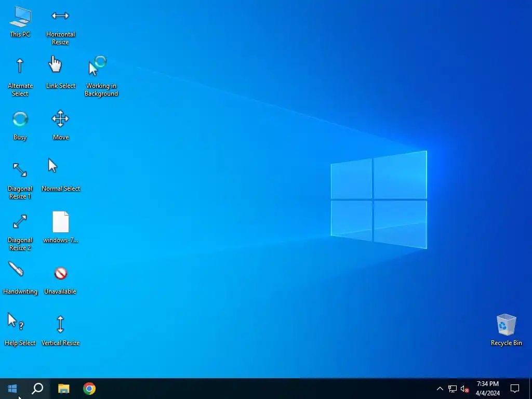
Task: Select the Diagonal Resize 2 cursor file
Action: pos(20,232)
